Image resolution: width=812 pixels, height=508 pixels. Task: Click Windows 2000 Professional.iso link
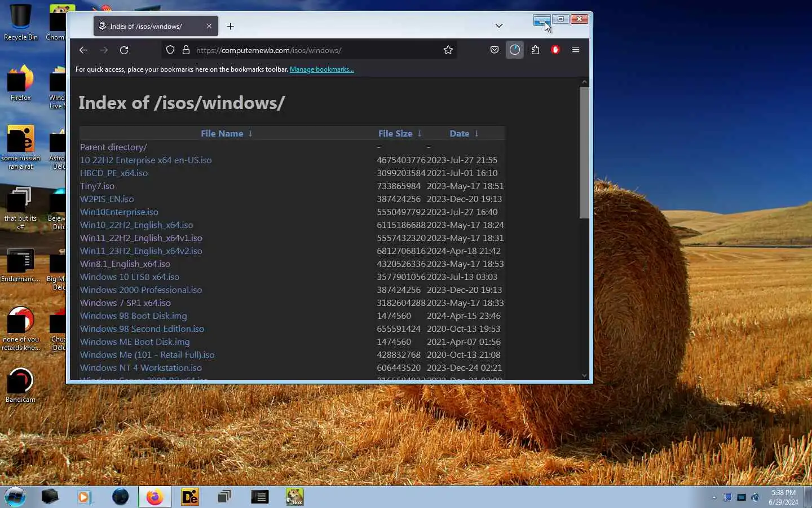[x=141, y=290]
